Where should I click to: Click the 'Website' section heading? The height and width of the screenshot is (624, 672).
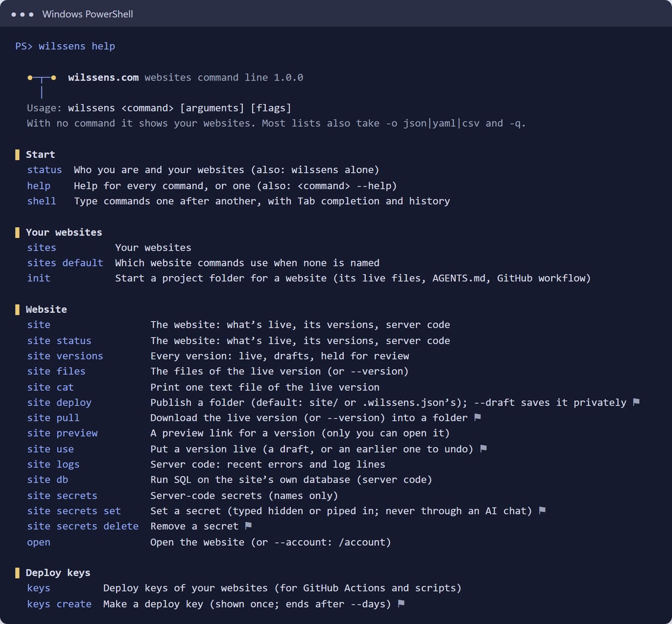pos(46,309)
